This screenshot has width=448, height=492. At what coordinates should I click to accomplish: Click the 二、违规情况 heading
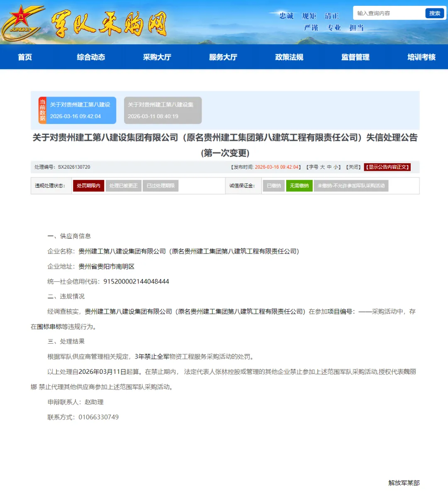click(66, 296)
